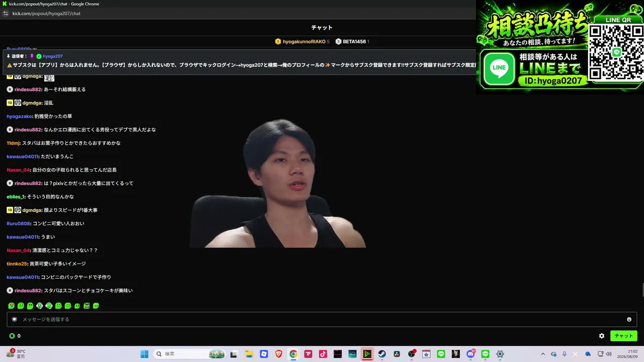Viewport: 644px width, 362px height.
Task: Click the green LINE logo on banner
Action: pos(500,67)
